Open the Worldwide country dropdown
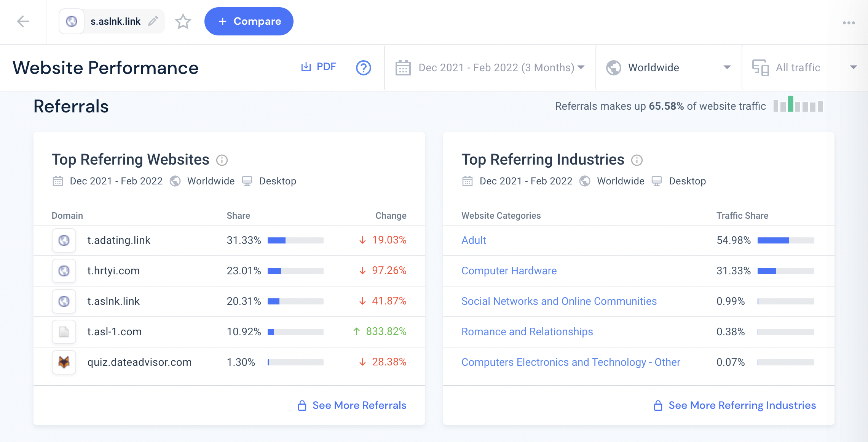Image resolution: width=868 pixels, height=442 pixels. pyautogui.click(x=669, y=68)
